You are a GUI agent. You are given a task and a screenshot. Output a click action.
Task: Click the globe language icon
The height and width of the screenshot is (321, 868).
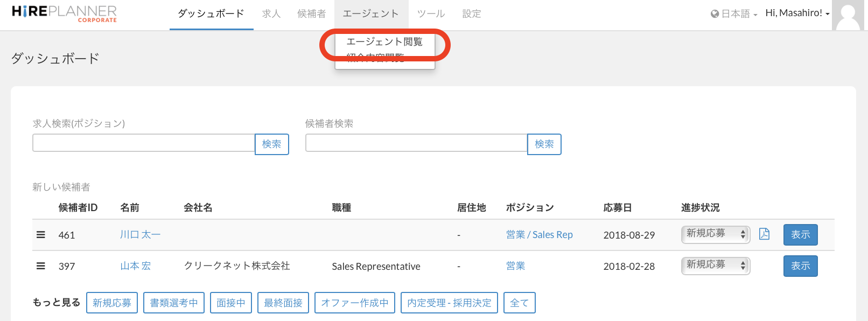[x=715, y=14]
